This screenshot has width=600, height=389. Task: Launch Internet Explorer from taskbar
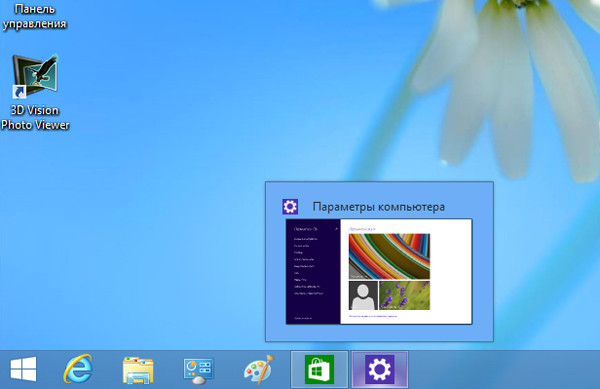[78, 369]
